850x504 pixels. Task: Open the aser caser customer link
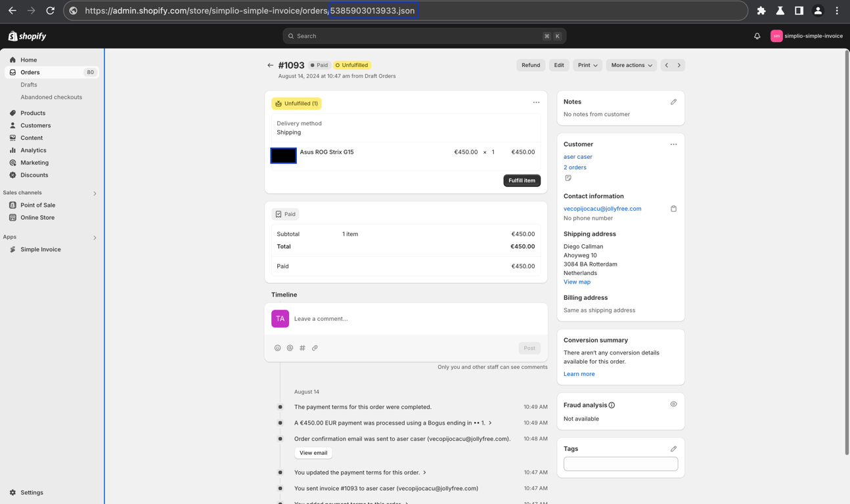578,157
